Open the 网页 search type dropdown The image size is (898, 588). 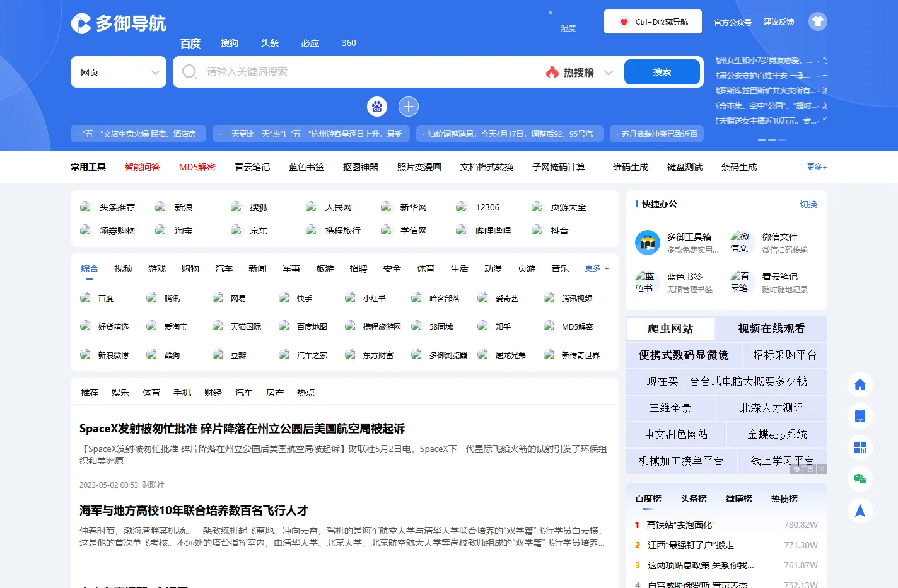(119, 72)
